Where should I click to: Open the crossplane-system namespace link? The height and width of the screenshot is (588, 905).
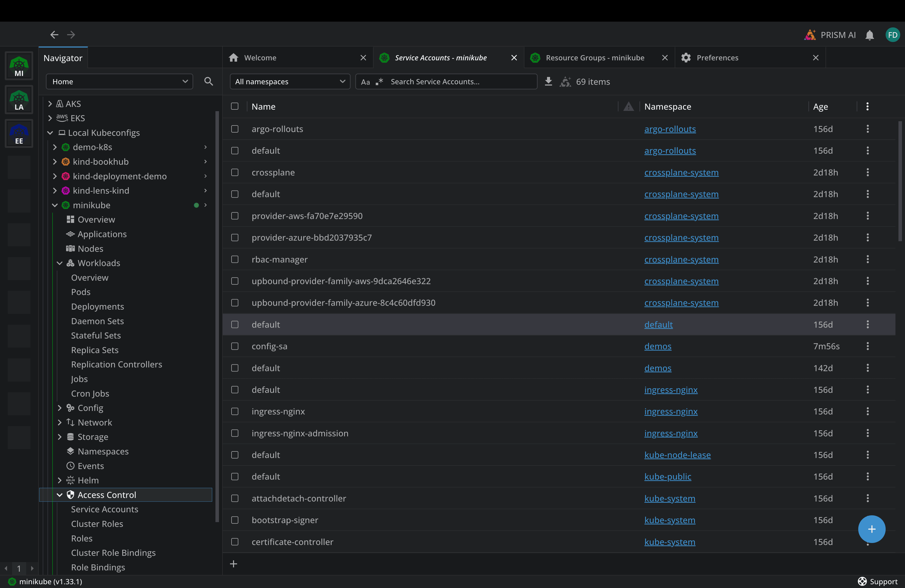(x=681, y=172)
